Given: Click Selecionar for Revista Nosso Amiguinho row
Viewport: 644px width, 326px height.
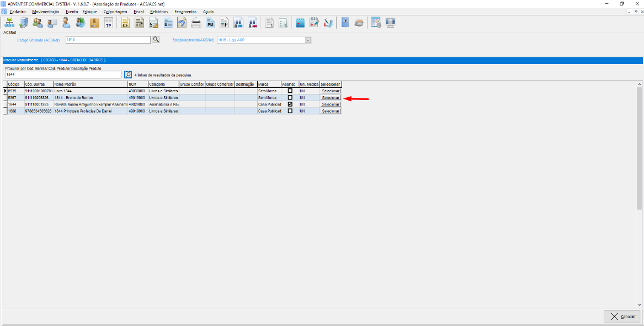Looking at the screenshot, I should [331, 104].
